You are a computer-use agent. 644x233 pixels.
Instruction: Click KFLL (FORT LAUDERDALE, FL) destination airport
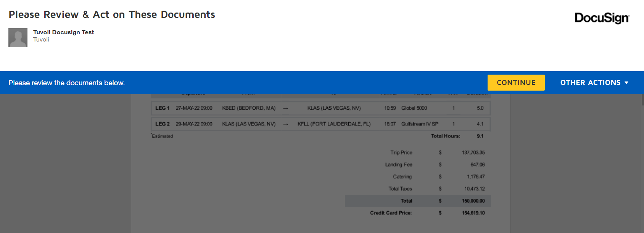point(334,124)
